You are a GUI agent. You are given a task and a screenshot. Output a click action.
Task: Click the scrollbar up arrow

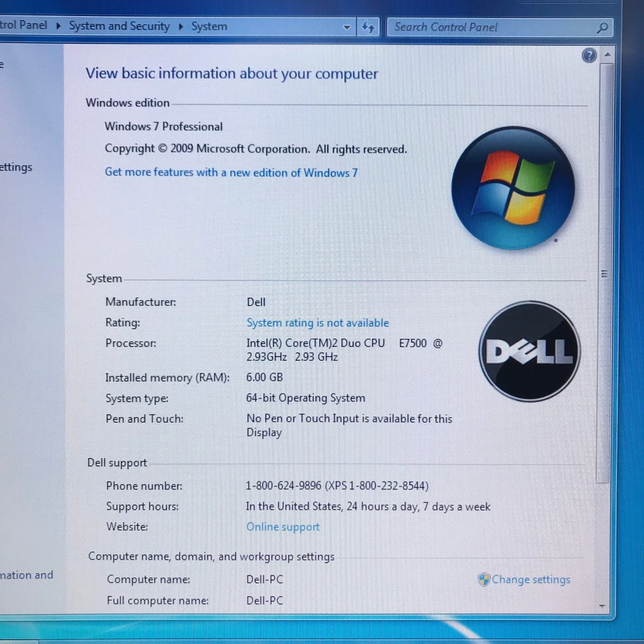point(607,54)
